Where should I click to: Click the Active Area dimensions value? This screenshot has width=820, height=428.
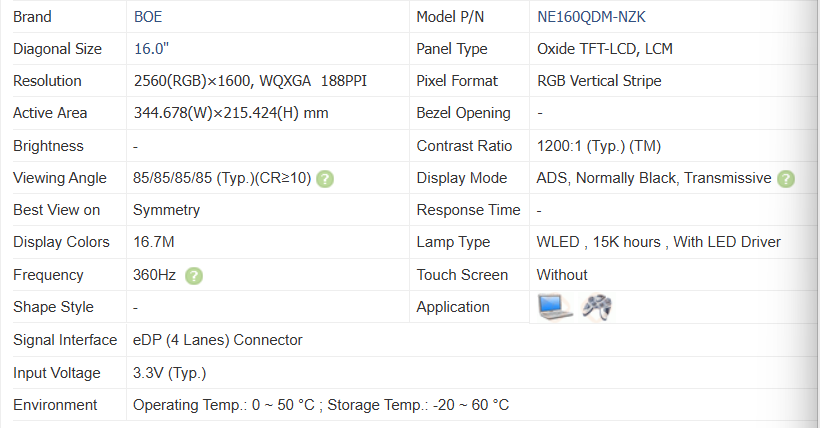[x=231, y=113]
